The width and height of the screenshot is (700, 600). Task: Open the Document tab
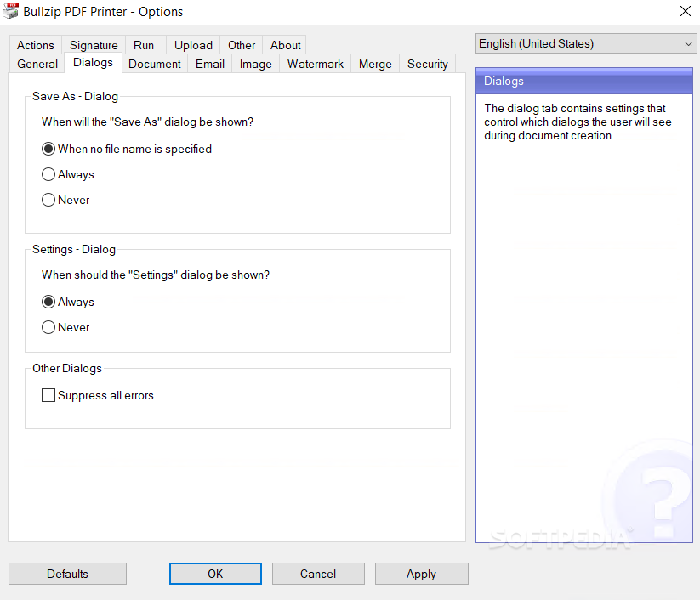pos(155,64)
